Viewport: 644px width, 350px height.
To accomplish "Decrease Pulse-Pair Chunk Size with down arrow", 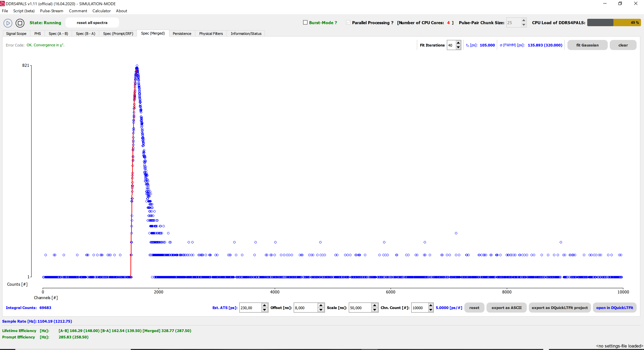I will tap(524, 25).
